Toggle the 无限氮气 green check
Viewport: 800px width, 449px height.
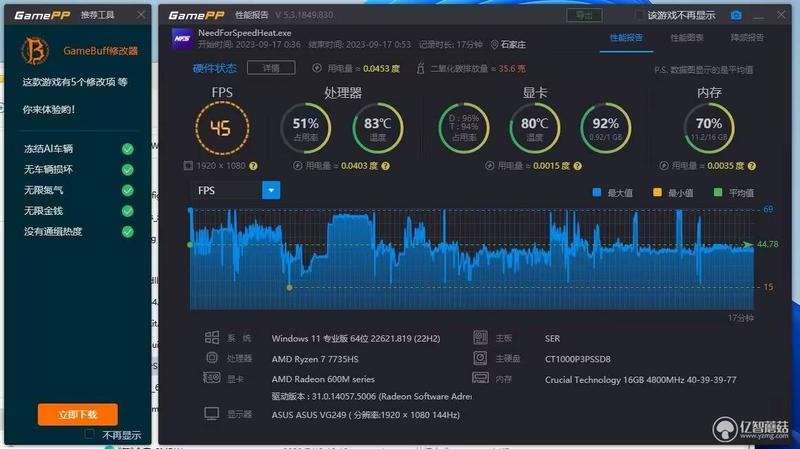[128, 190]
